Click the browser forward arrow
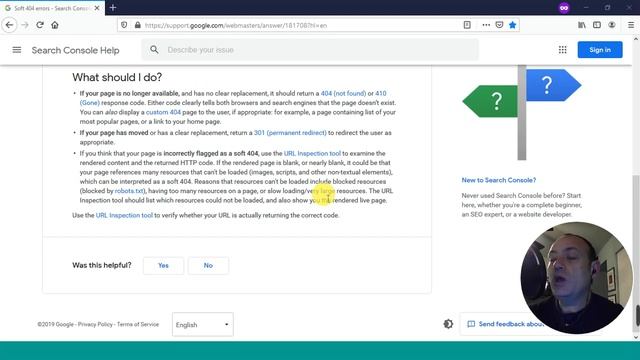640x360 pixels. click(25, 25)
